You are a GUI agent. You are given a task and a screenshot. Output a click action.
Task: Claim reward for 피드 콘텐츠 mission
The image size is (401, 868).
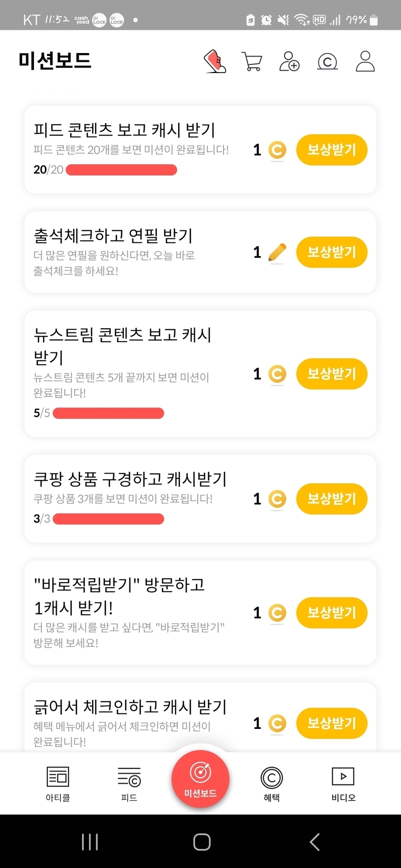click(331, 150)
